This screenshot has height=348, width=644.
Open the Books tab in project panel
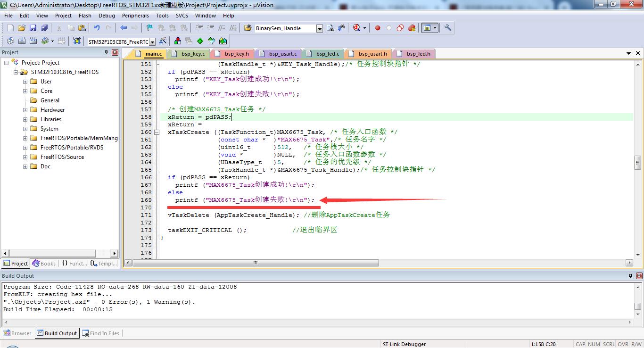coord(44,264)
